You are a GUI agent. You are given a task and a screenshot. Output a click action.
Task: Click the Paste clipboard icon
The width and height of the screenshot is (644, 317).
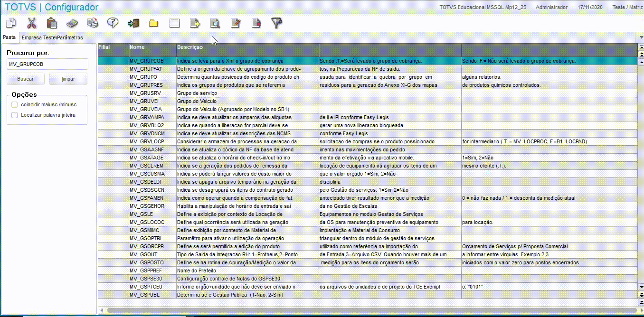click(x=52, y=22)
